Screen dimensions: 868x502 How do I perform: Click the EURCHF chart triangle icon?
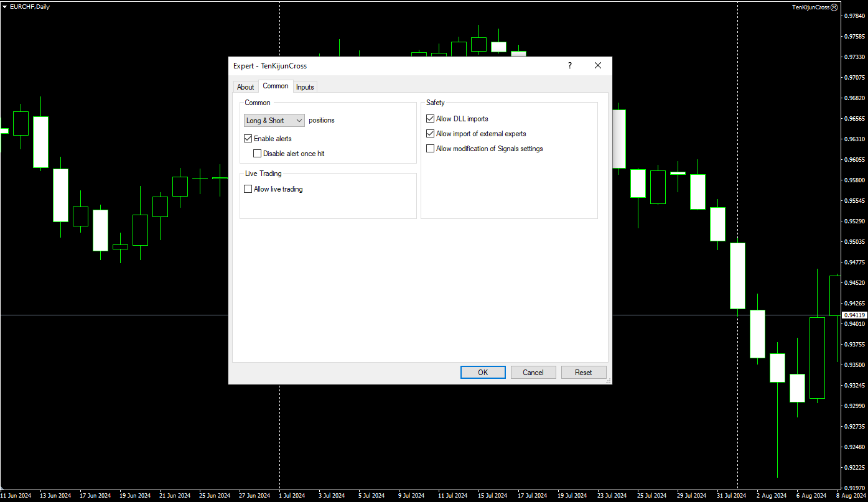point(5,7)
